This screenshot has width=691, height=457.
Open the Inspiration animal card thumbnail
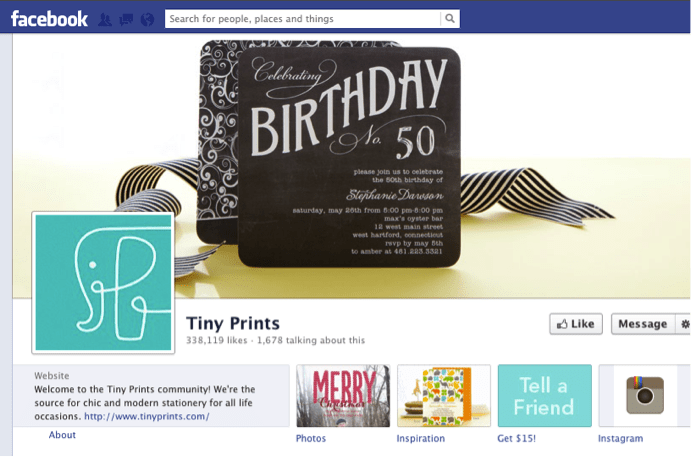(x=444, y=395)
